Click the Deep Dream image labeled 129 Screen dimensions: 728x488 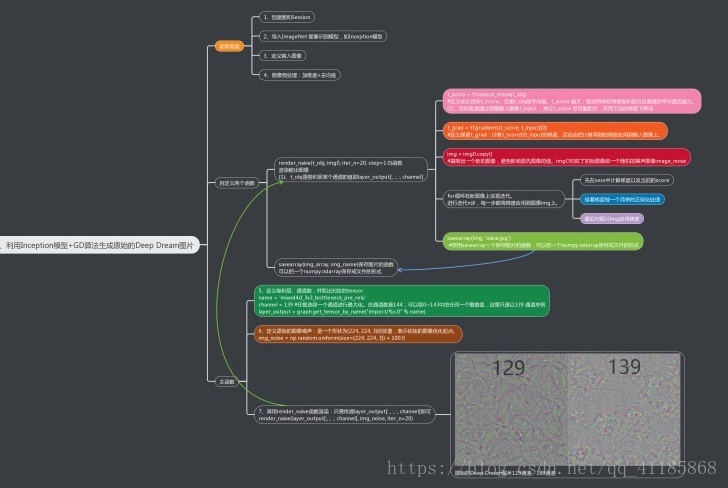click(x=511, y=409)
